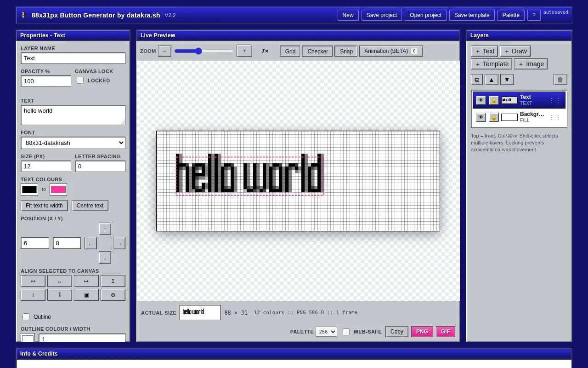Align selected layer to canvas bottom edge
588x368 pixels.
pos(60,295)
